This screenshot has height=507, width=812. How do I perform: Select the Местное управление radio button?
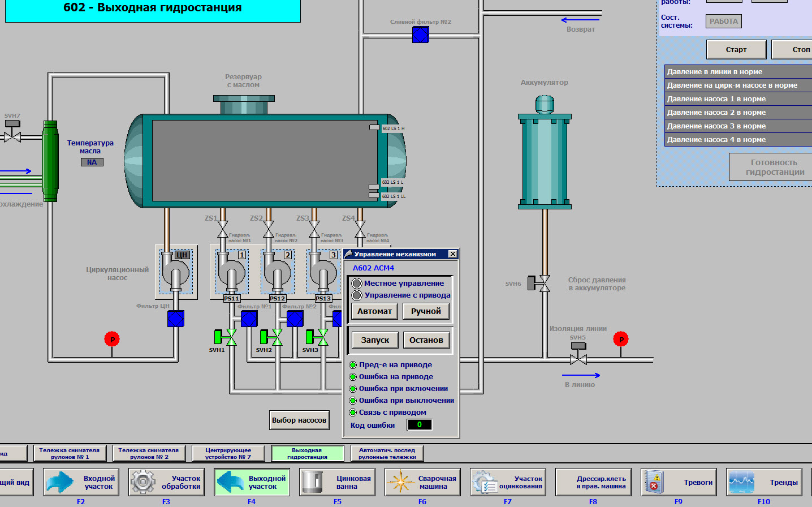tap(357, 283)
